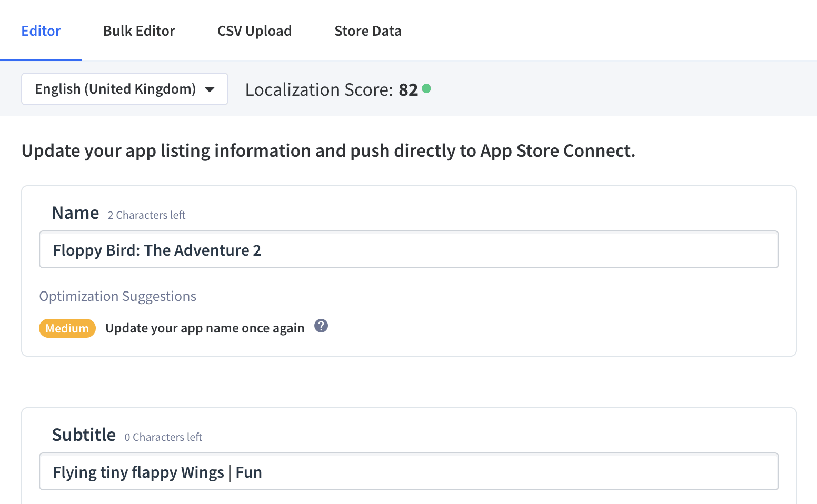Open the CSV Upload tab
Screen dimensions: 817x504
pyautogui.click(x=255, y=31)
